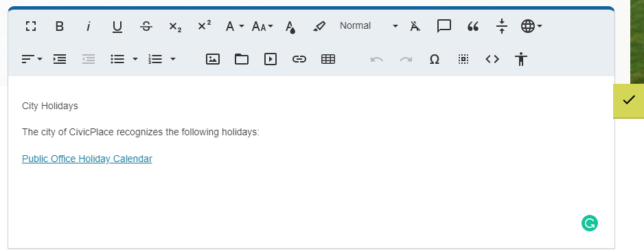644x252 pixels.
Task: Undo last edit
Action: [377, 60]
